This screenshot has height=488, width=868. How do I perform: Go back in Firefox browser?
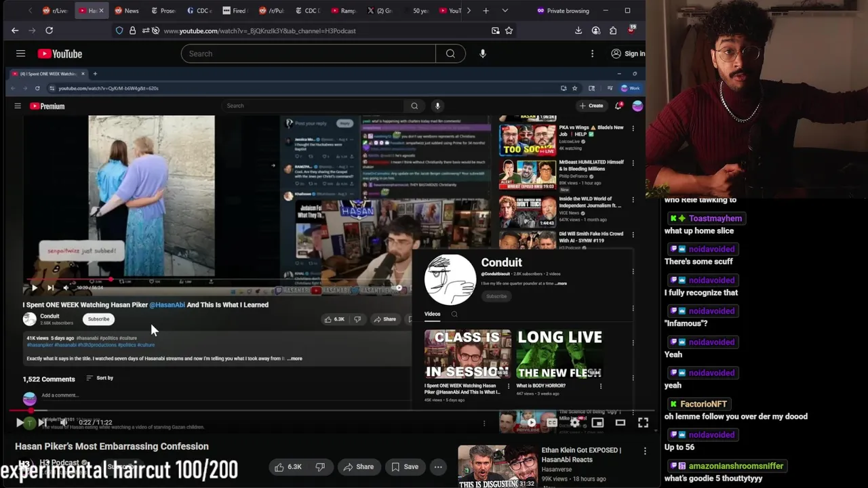click(x=15, y=30)
